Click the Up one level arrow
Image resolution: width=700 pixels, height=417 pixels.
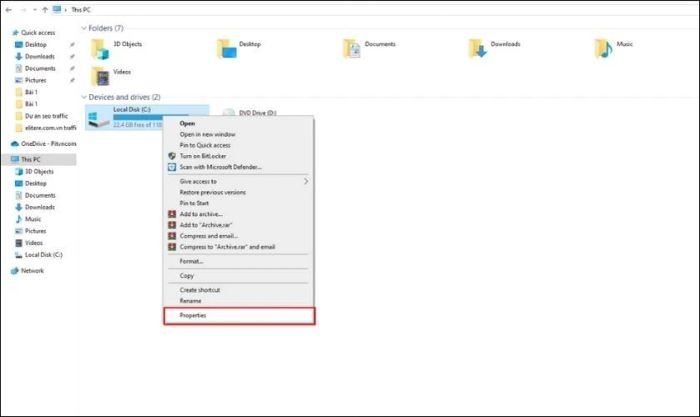pyautogui.click(x=45, y=10)
